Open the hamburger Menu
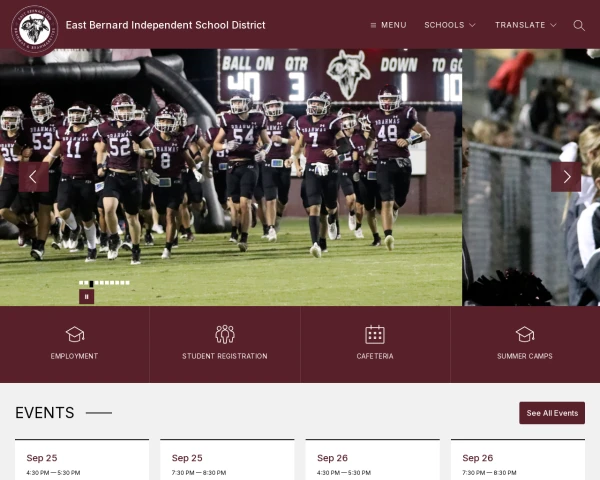Screen dimensions: 600x480 388,25
